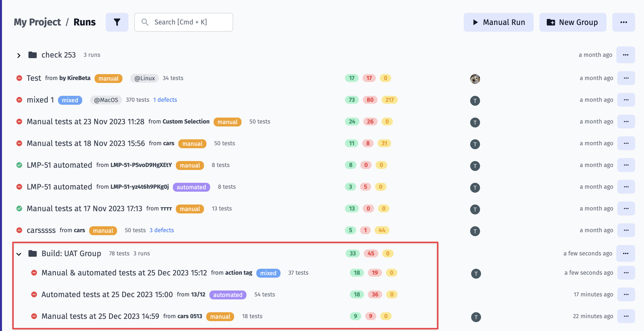Open more options for Automated tests 25 Dec run
The height and width of the screenshot is (331, 644).
pos(626,294)
